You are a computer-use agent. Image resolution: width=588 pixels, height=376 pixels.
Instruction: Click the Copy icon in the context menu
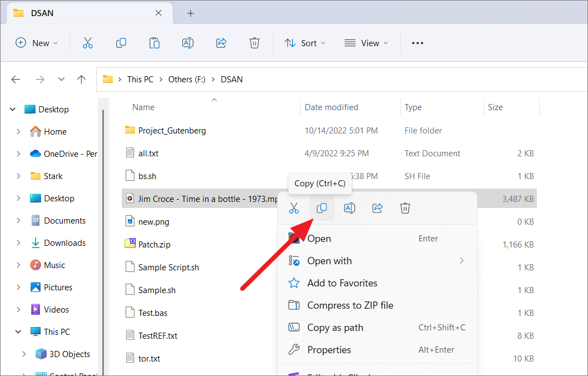(x=322, y=208)
